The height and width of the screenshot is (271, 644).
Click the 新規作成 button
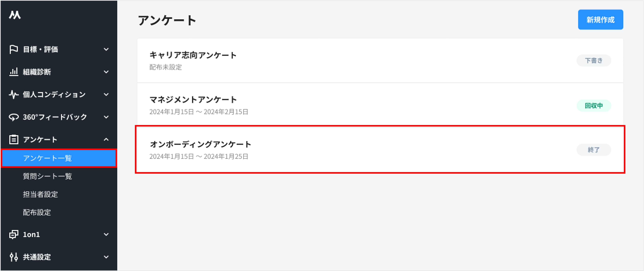pyautogui.click(x=601, y=19)
